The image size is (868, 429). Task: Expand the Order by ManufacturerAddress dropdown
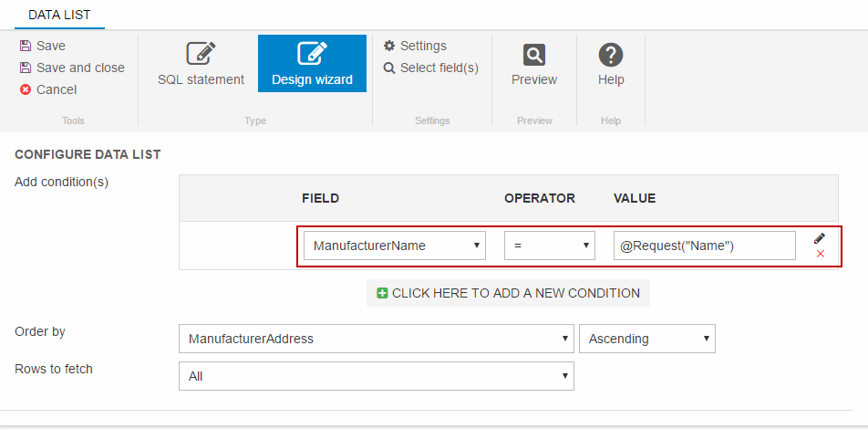pyautogui.click(x=377, y=339)
